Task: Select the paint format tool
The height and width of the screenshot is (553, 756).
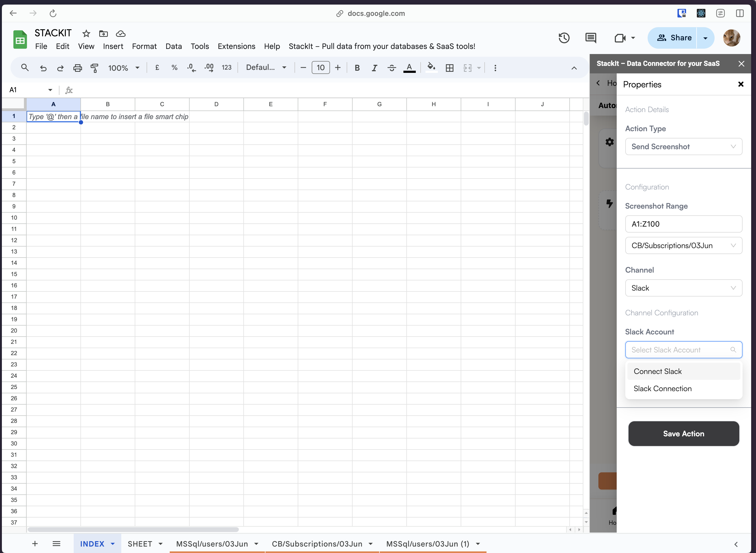Action: (95, 68)
